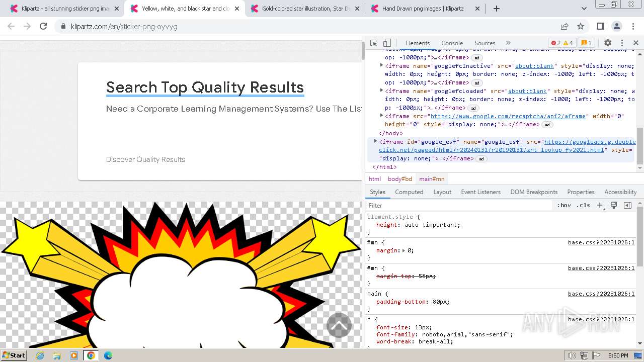Close the DevTools panel
644x362 pixels.
635,43
